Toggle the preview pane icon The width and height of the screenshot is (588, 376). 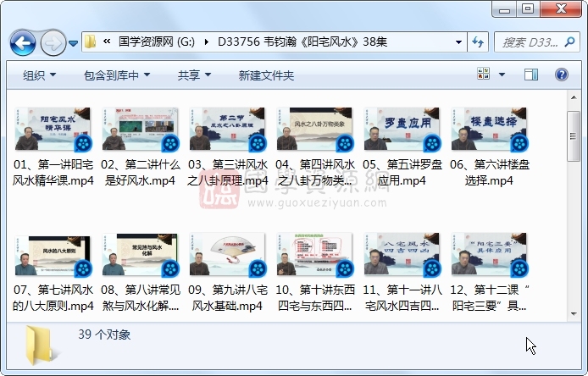531,75
